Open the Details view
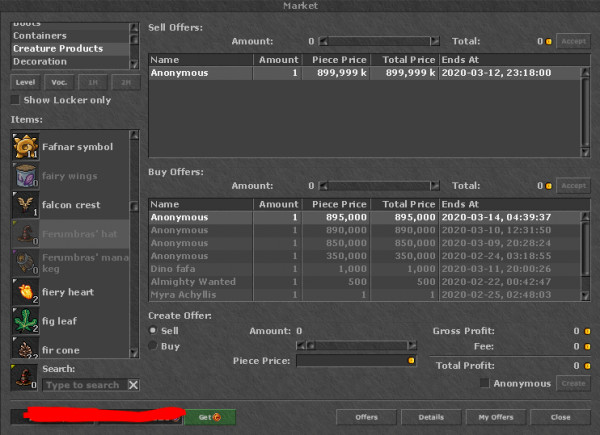Viewport: 600px width, 435px height. 431,417
